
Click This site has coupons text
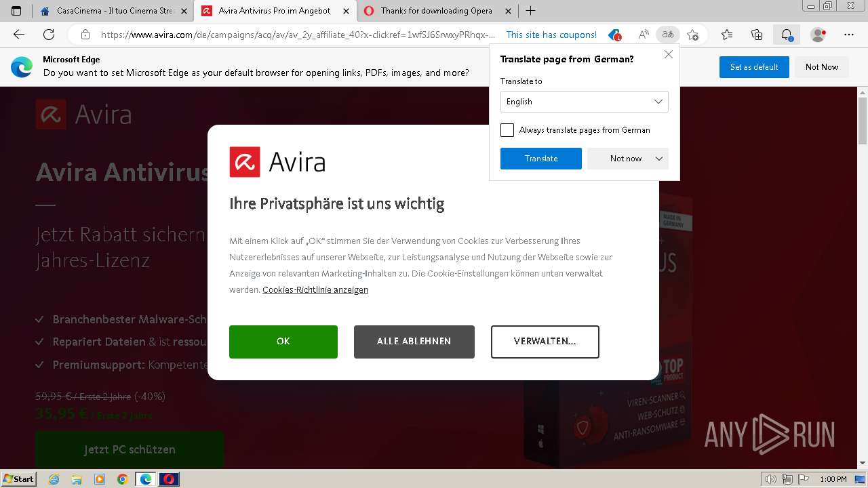tap(551, 35)
